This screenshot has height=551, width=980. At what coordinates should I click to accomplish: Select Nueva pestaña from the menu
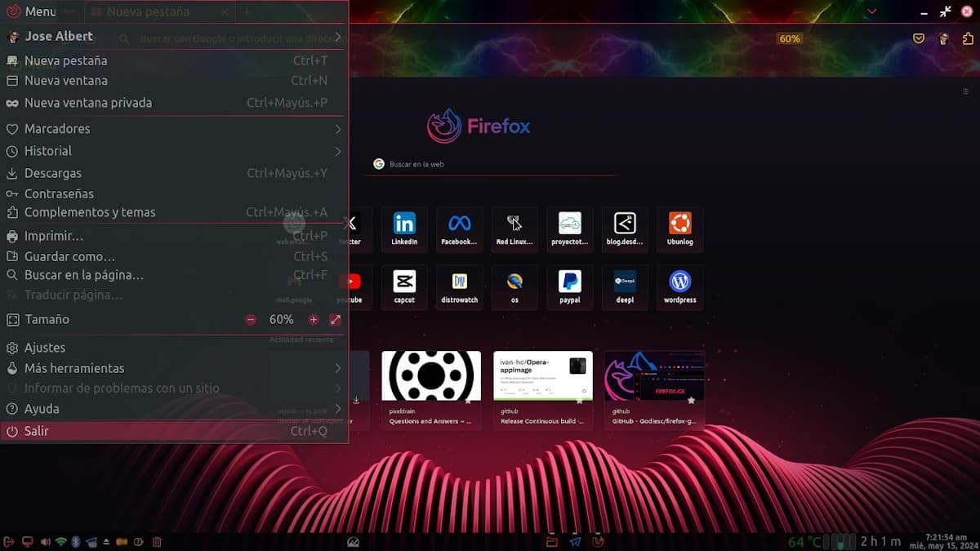click(x=175, y=60)
